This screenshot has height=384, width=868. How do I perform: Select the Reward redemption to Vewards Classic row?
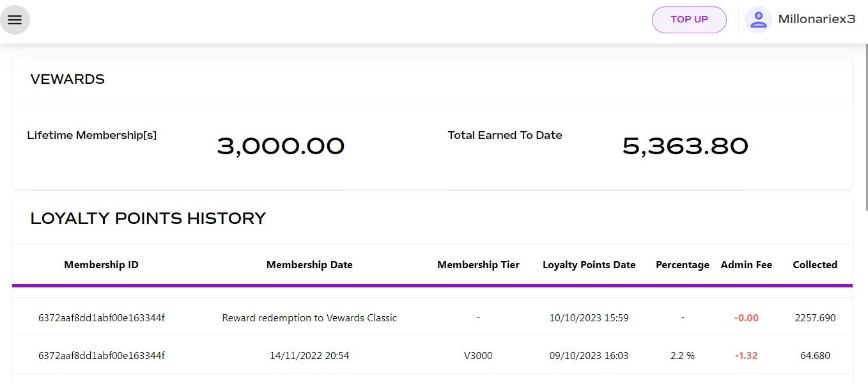click(432, 317)
